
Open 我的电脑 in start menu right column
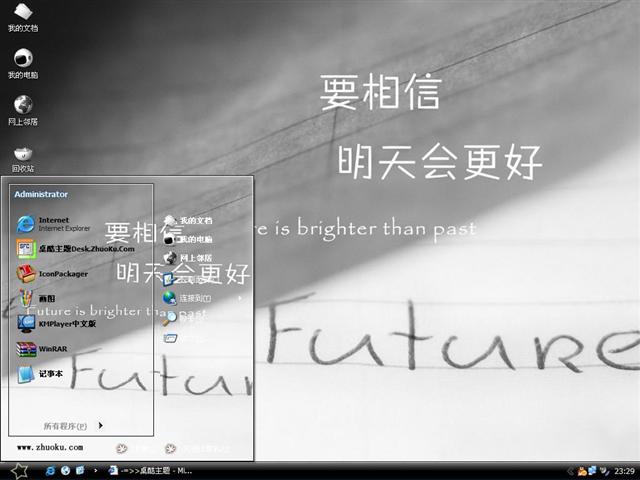(188, 239)
